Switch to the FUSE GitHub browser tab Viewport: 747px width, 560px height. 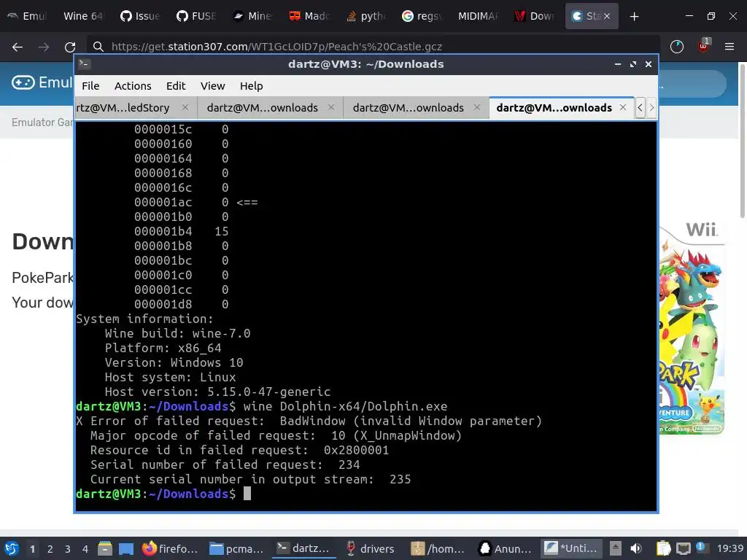pos(196,16)
